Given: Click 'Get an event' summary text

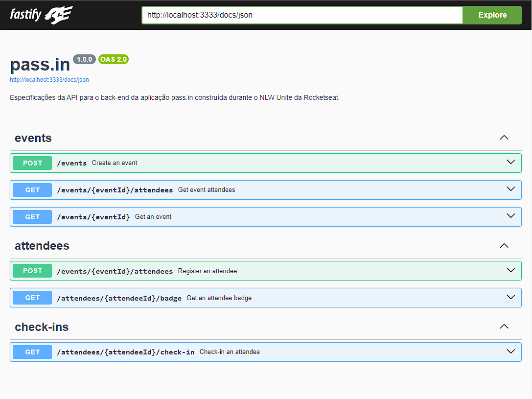Looking at the screenshot, I should point(153,217).
